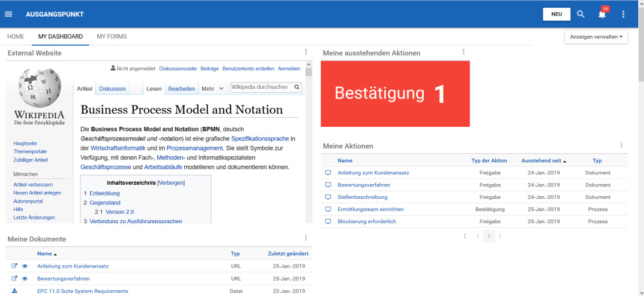The image size is (644, 296).
Task: Open Benutzerkonto erstellen link
Action: [x=249, y=69]
